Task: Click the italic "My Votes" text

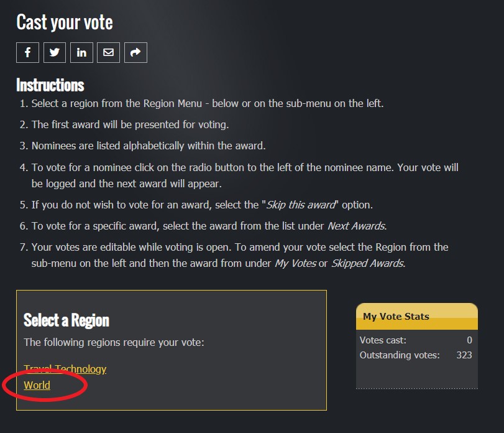Action: point(295,263)
